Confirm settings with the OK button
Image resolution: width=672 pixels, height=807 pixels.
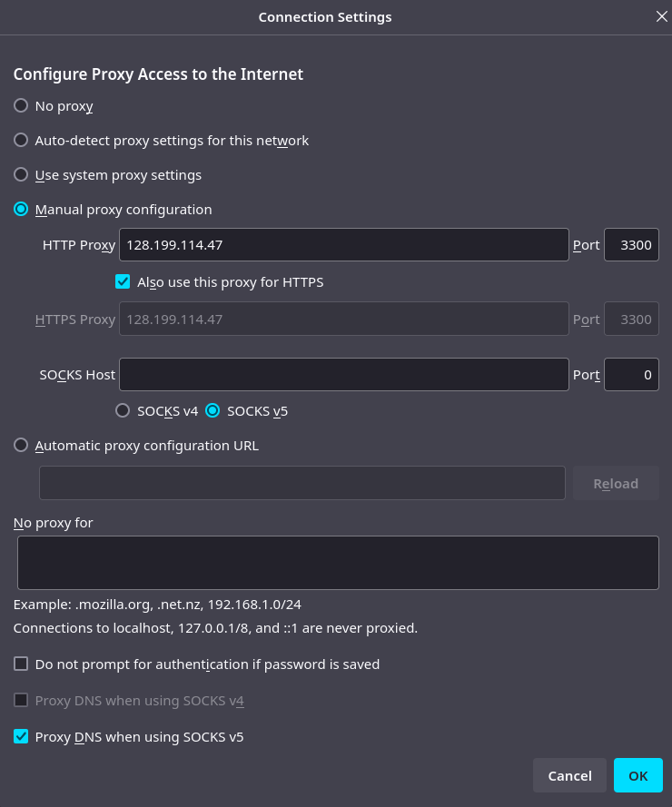[x=638, y=775]
